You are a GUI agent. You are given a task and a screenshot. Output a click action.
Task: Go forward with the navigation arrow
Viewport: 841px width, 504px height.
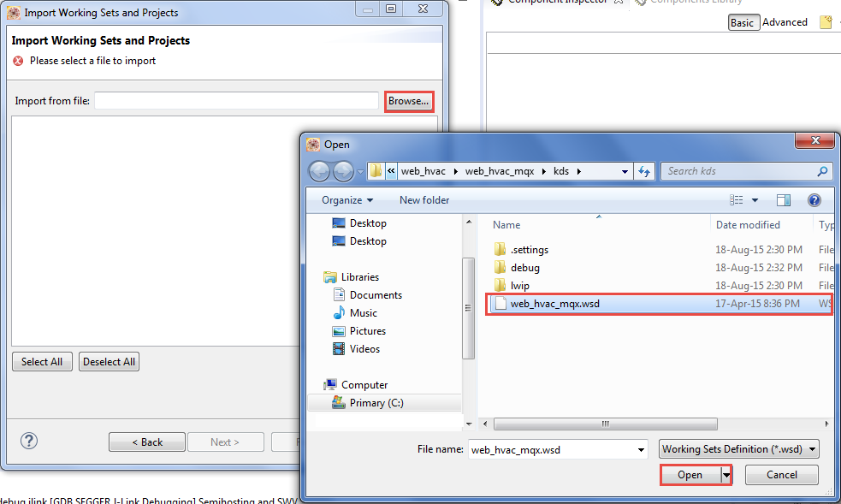343,172
